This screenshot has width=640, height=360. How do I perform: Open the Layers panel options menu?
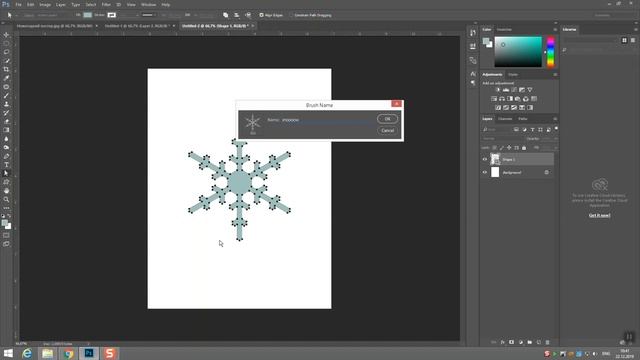pyautogui.click(x=555, y=119)
